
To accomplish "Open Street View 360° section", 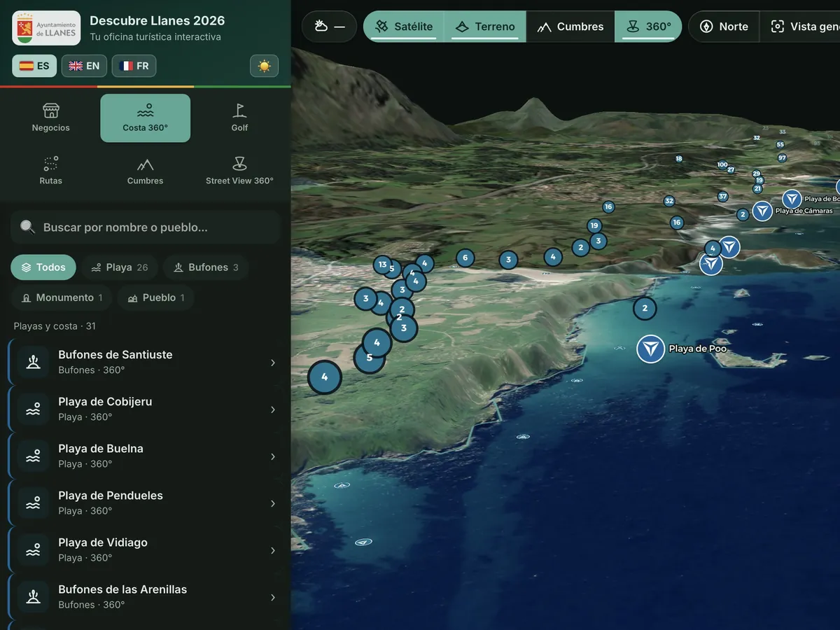I will coord(239,171).
